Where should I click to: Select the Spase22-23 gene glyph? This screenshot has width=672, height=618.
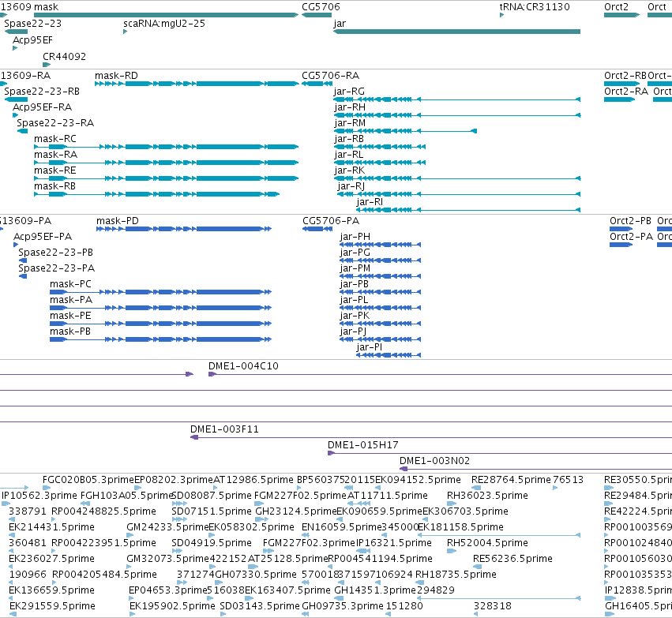click(x=16, y=32)
